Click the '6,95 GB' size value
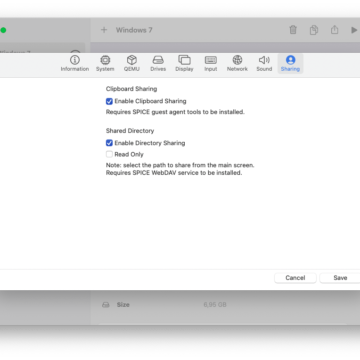360x360 pixels. click(215, 305)
